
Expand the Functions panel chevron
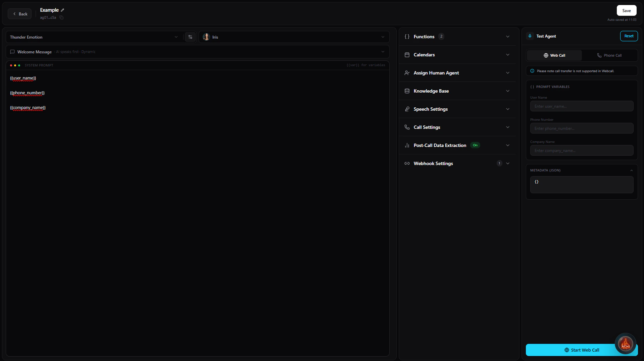[508, 37]
